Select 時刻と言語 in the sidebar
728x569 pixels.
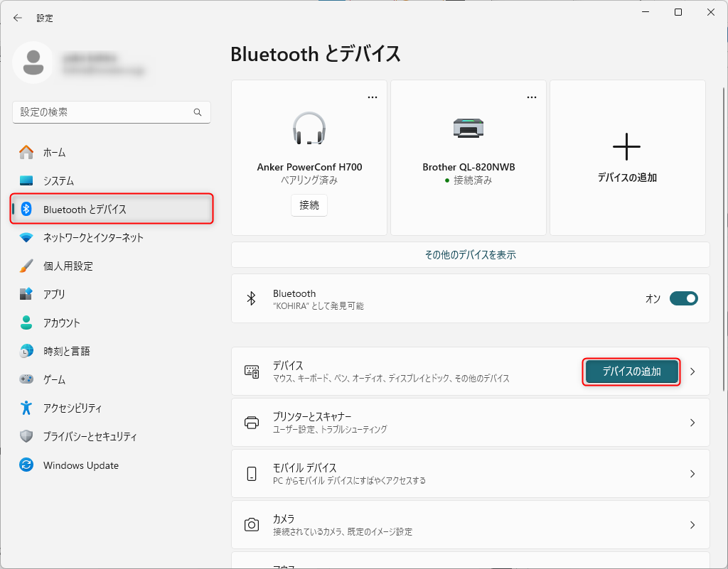(112, 351)
